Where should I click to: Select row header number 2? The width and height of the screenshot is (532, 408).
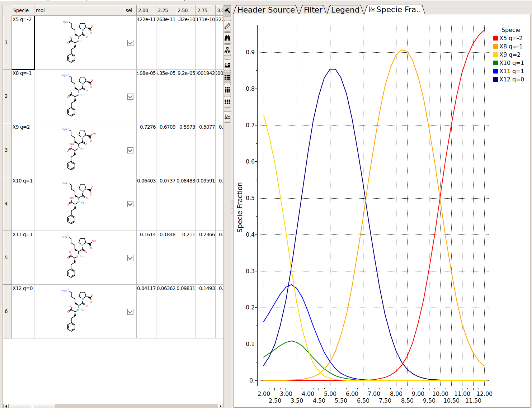7,96
